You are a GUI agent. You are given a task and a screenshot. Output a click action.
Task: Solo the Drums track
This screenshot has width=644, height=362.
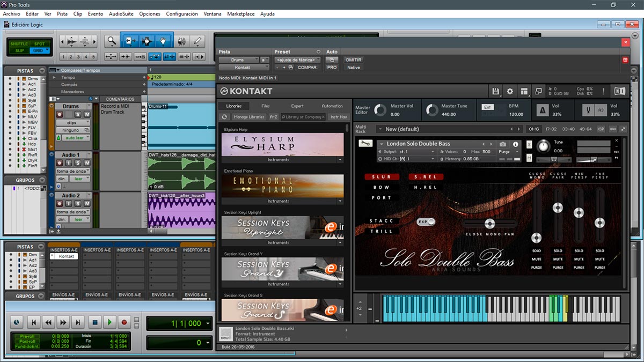tap(77, 114)
